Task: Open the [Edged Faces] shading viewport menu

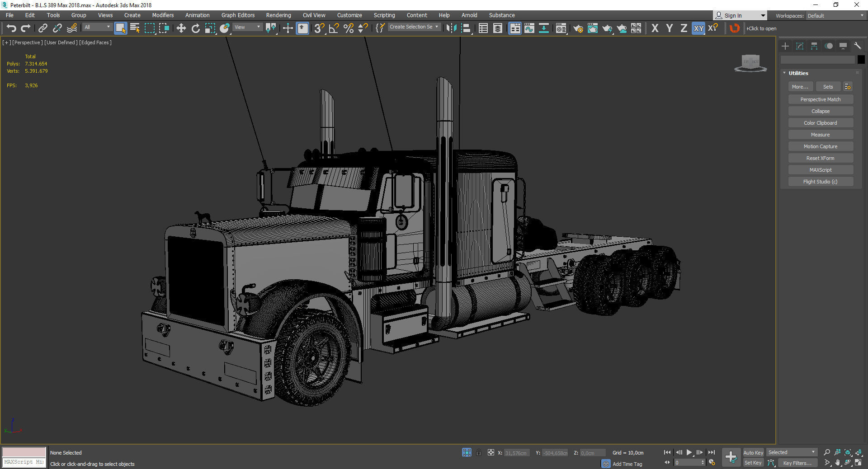Action: pos(95,42)
